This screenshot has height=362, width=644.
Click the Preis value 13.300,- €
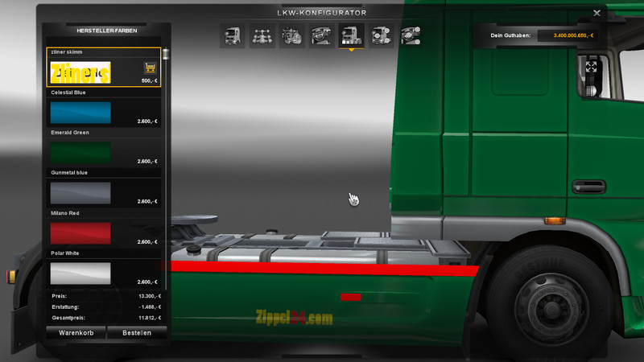(150, 296)
